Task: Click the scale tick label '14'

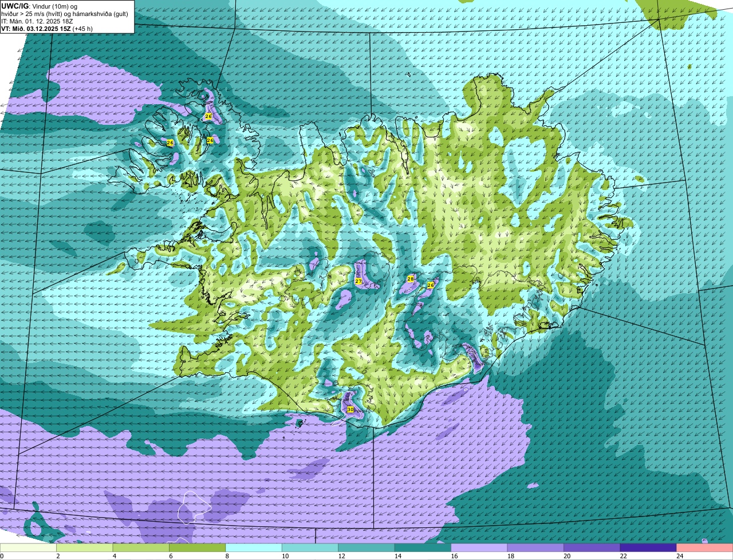Action: [397, 556]
